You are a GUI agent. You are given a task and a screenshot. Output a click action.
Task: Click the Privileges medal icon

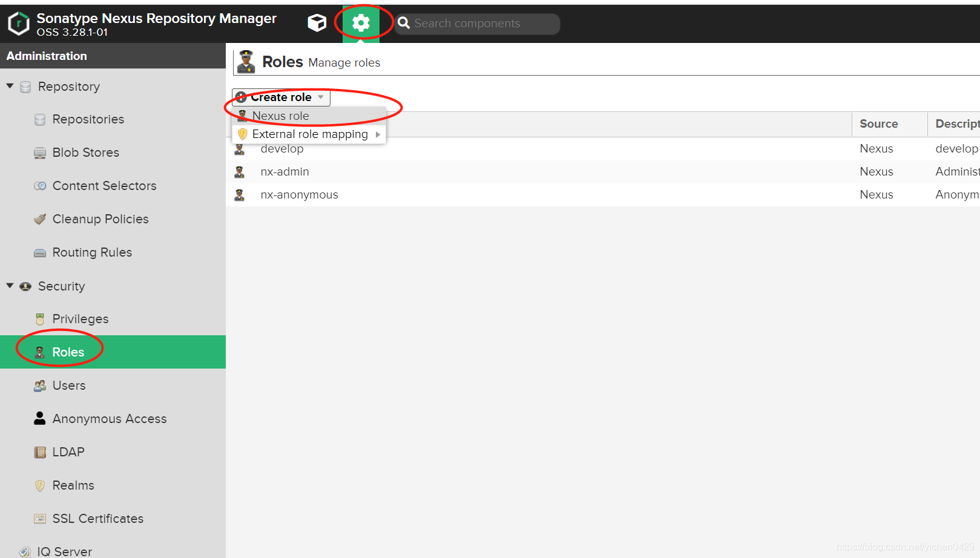pyautogui.click(x=40, y=319)
